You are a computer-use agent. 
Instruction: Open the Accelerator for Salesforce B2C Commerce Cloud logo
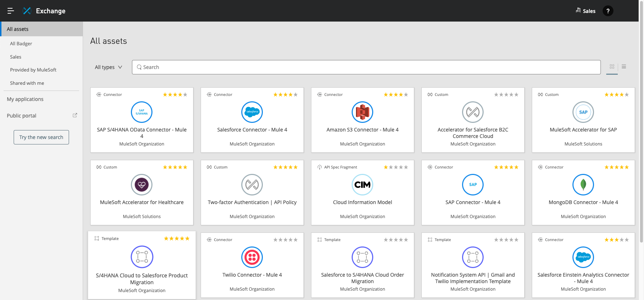(x=473, y=112)
